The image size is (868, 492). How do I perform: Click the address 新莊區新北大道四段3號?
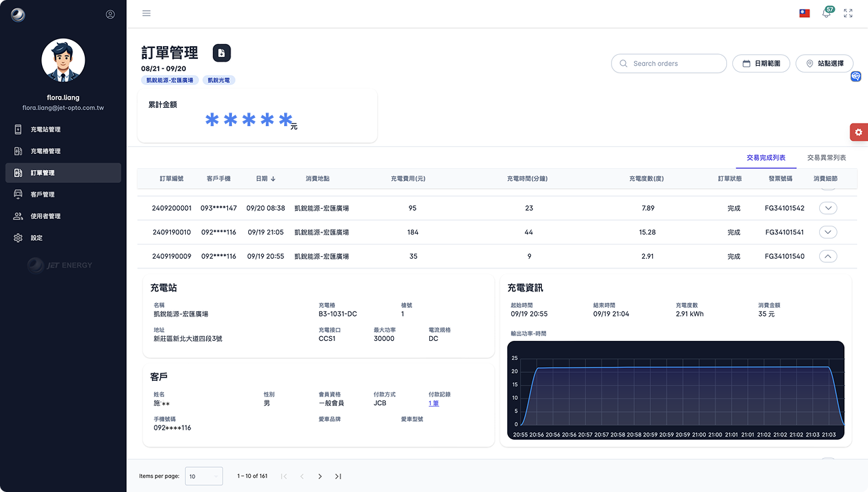[188, 339]
